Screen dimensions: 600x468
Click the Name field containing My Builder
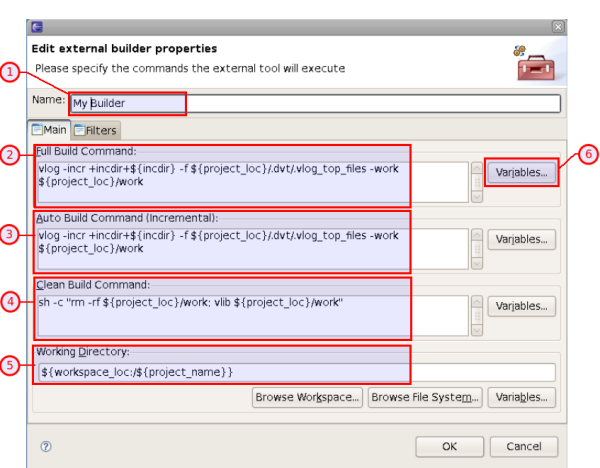(x=315, y=103)
